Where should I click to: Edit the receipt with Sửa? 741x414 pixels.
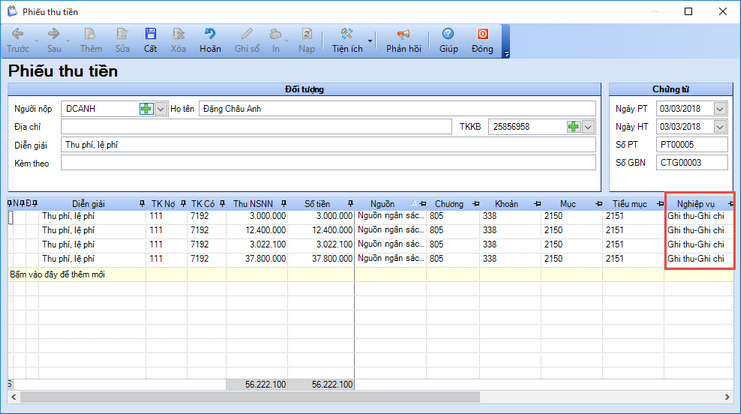point(122,40)
